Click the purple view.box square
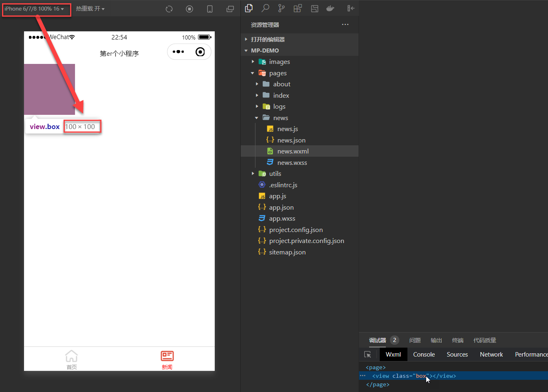This screenshot has height=392, width=548. pos(49,89)
